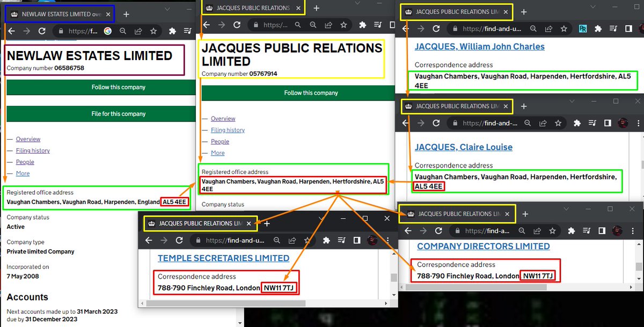This screenshot has width=644, height=327.
Task: Open the TEMPLE SECRETARIES LIMITED link
Action: (x=224, y=258)
